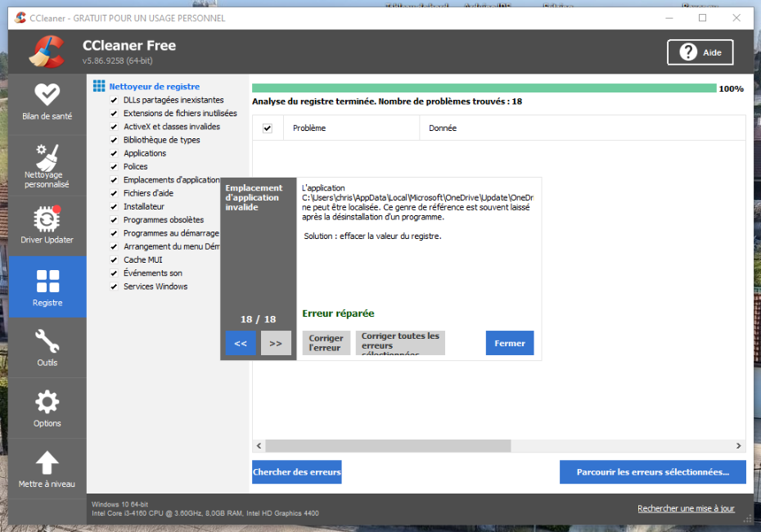
Task: Click the Windows 10 64-bit system info
Action: pyautogui.click(x=119, y=504)
